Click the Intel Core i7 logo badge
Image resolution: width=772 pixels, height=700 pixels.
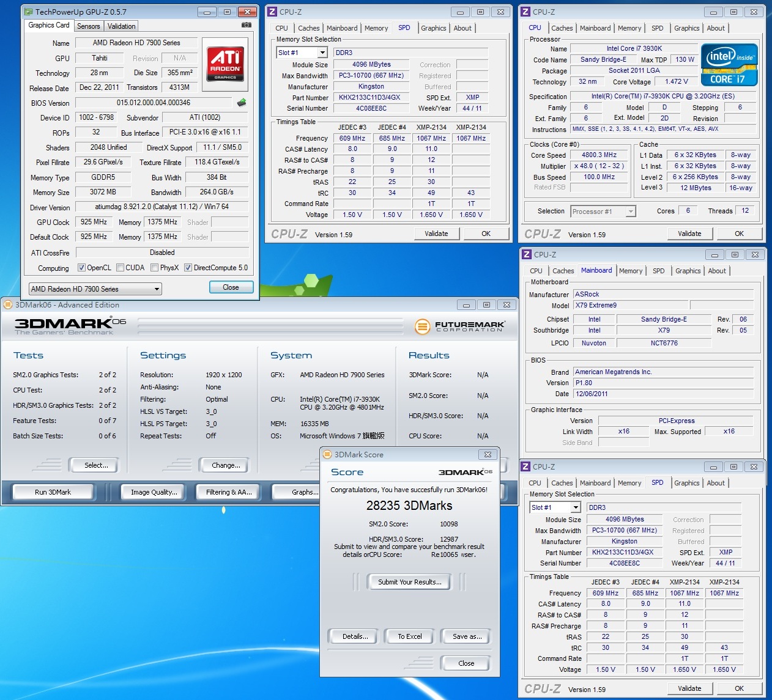click(730, 65)
